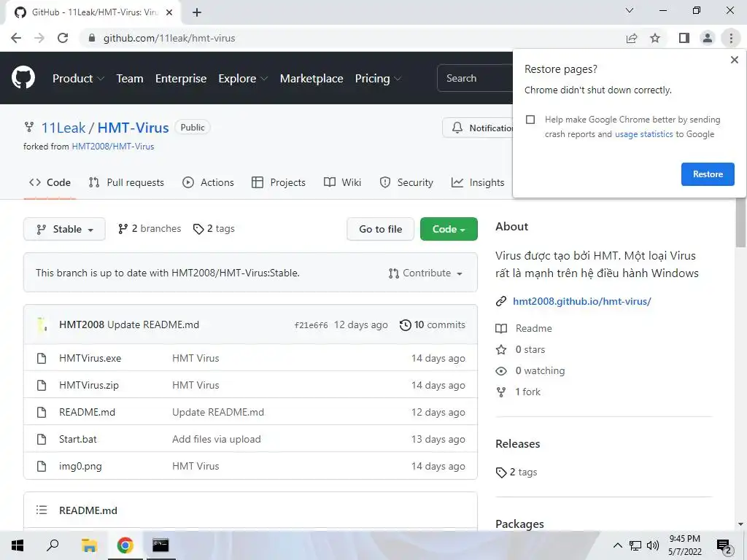Click the page vertical scrollbar thumb
This screenshot has height=560, width=747.
pyautogui.click(x=740, y=223)
